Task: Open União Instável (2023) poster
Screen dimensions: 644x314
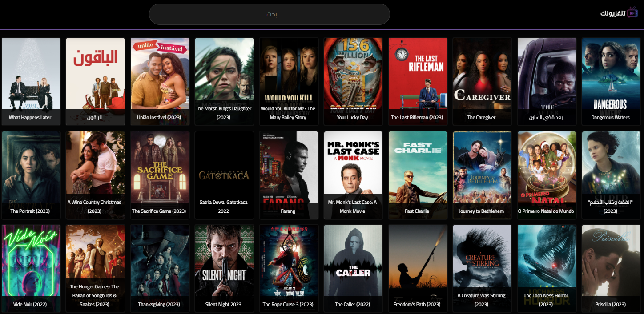Action: coord(160,81)
